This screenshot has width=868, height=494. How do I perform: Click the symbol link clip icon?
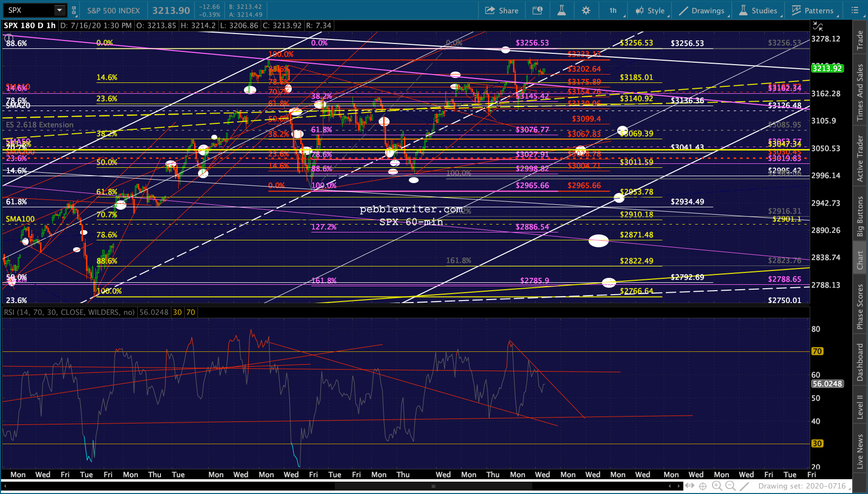pos(74,10)
